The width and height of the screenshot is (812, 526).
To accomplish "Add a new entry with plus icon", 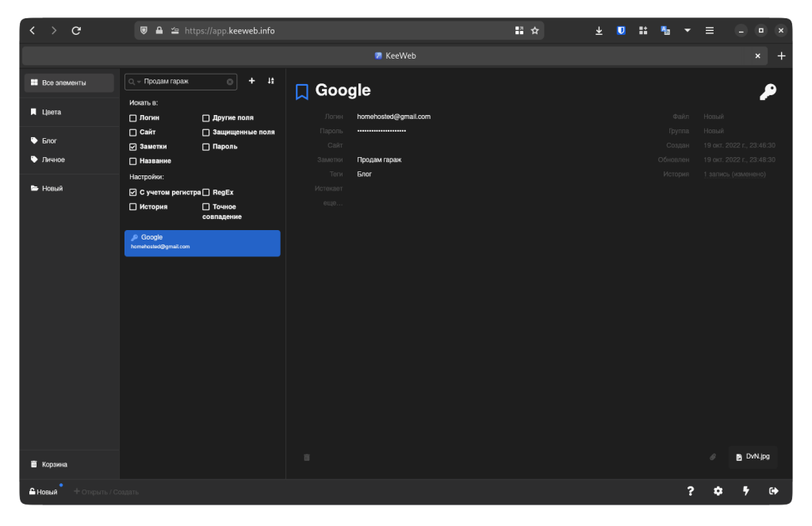I will pos(251,81).
